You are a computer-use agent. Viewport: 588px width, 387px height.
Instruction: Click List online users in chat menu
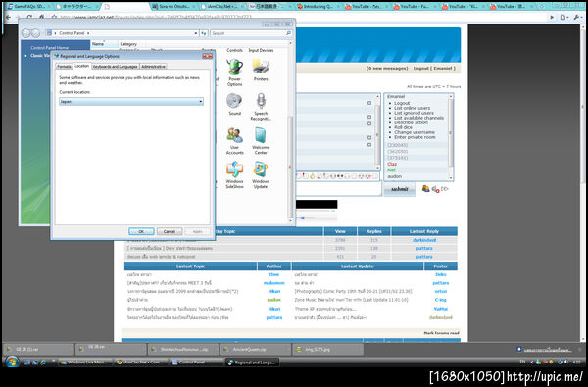(413, 108)
